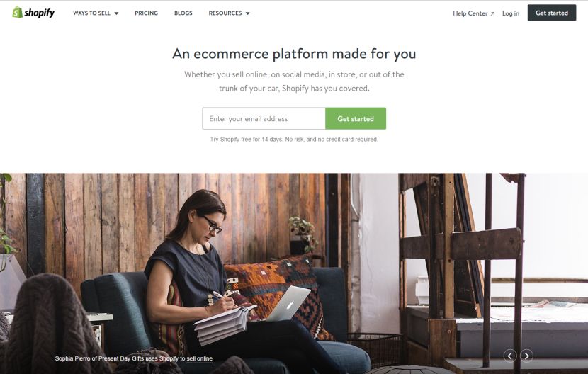
Task: Click the external link arrow beside Help Center
Action: 493,14
